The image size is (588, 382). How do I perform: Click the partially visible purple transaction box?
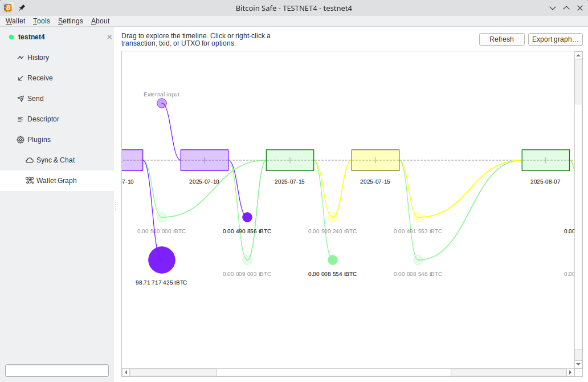(x=132, y=160)
